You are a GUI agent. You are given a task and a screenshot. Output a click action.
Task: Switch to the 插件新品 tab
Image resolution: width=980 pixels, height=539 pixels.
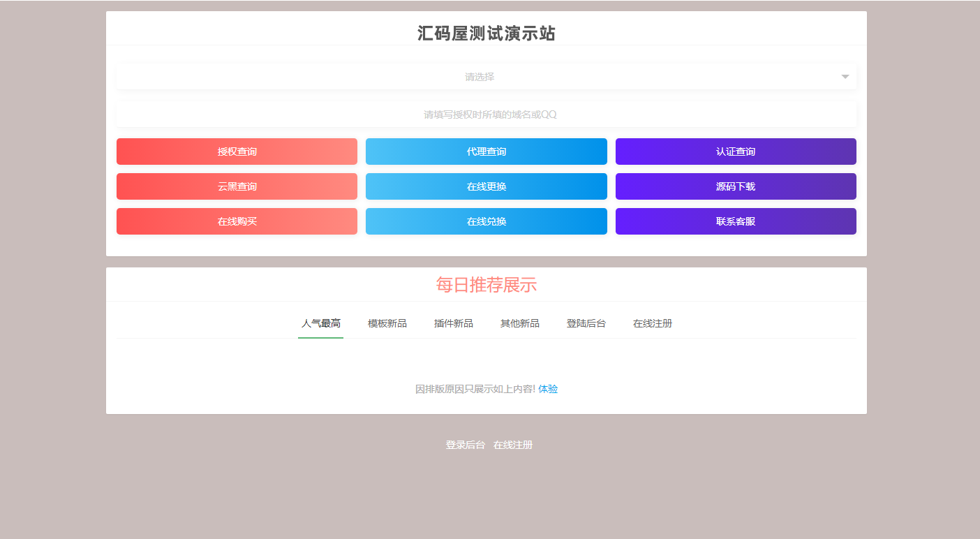click(454, 323)
